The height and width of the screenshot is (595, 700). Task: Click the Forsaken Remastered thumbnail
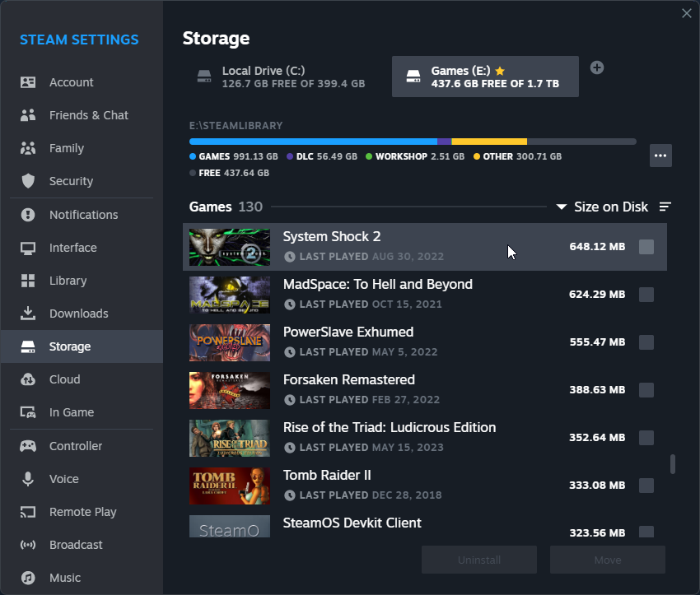tap(230, 390)
